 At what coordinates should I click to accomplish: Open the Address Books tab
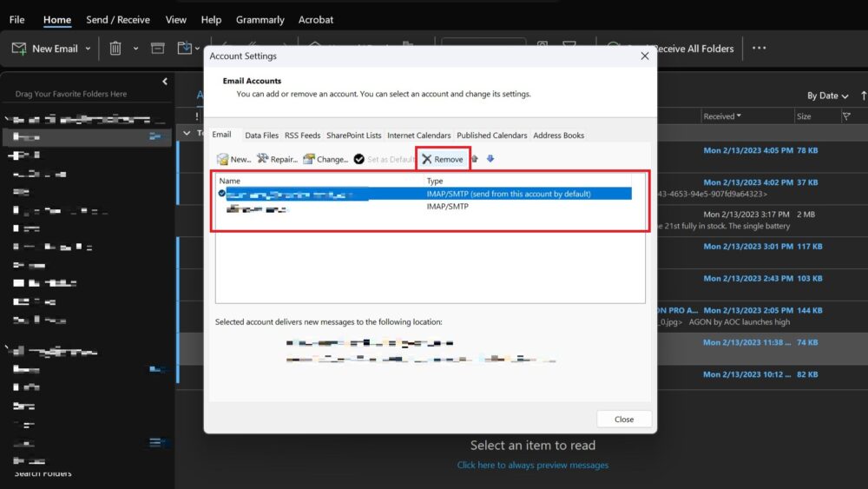558,135
